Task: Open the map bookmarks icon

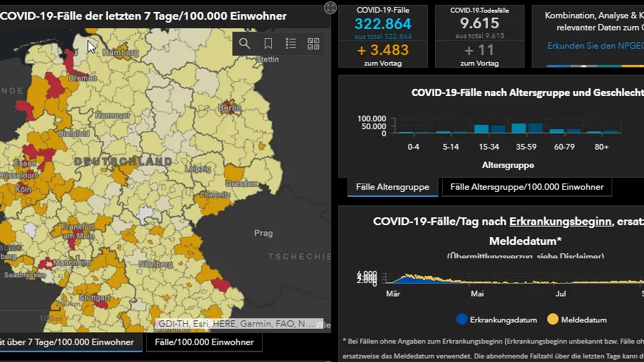Action: [268, 44]
